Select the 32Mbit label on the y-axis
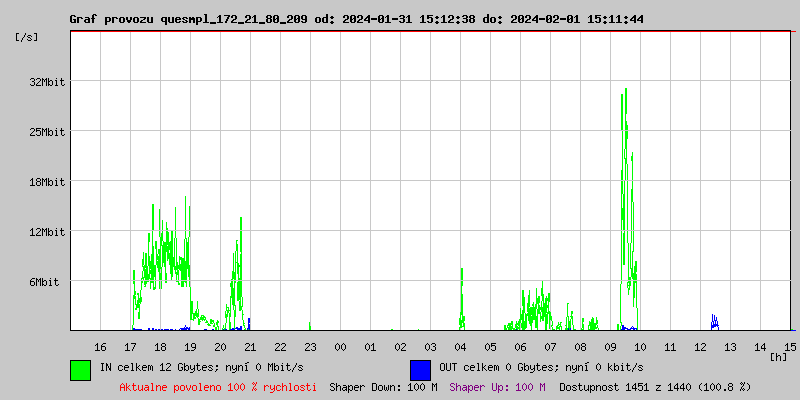 click(x=47, y=82)
